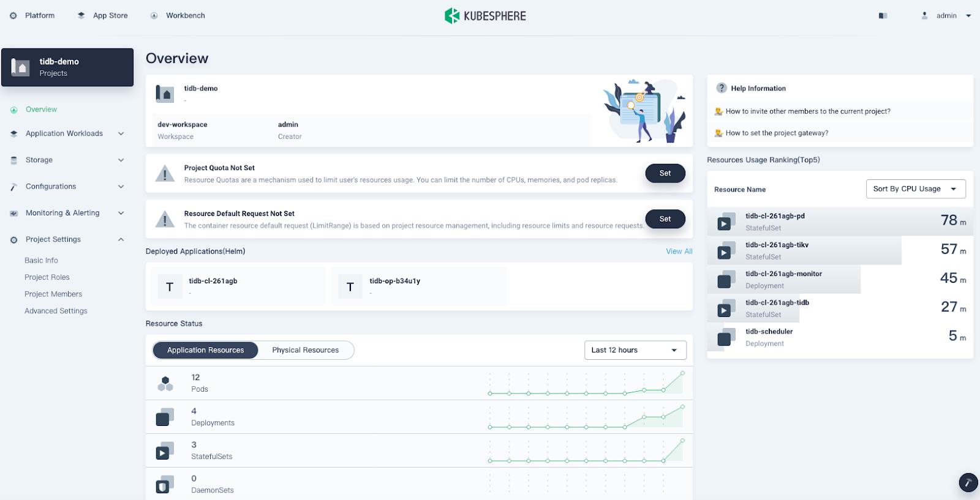The image size is (980, 500).
Task: Click the tidb-cl-261agb-pd StatefulSet icon
Action: tap(726, 222)
